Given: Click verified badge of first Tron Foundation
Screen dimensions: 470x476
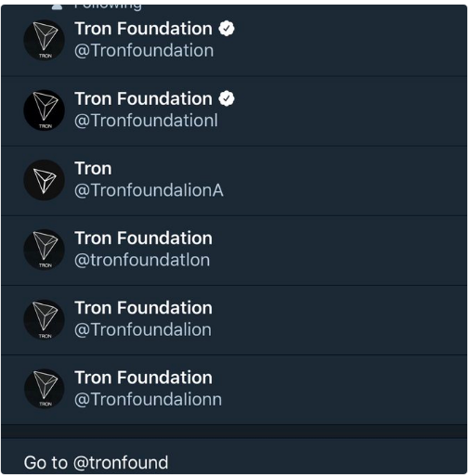Looking at the screenshot, I should (x=227, y=29).
